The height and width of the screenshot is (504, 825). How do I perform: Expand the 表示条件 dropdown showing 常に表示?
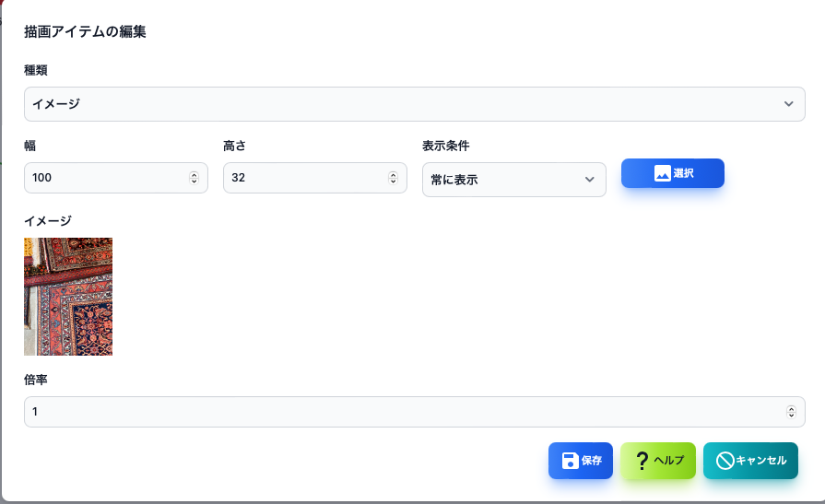tap(514, 180)
